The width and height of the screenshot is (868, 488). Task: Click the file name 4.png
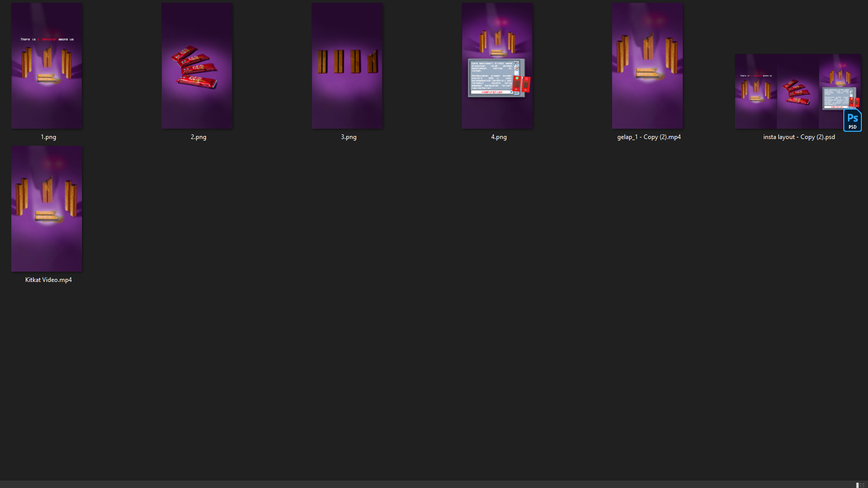(x=499, y=137)
